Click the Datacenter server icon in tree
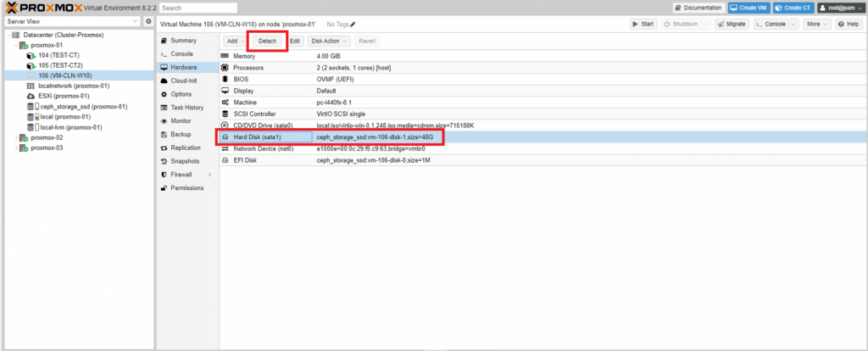Viewport: 868px width, 351px height. 15,35
